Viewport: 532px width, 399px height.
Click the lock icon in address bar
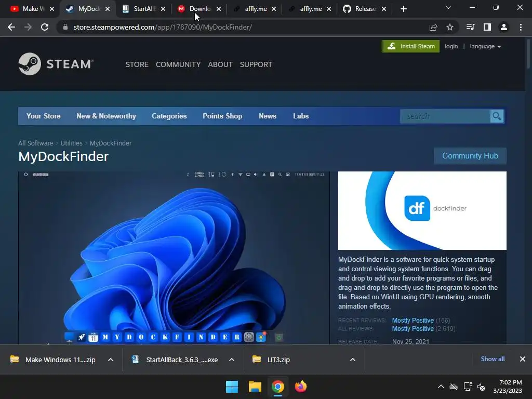65,27
